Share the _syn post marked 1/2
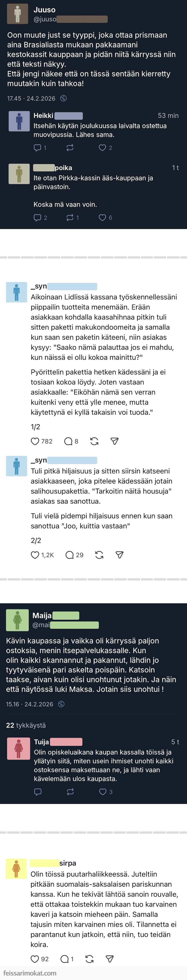Screen dimensions: 187x980 pos(114,441)
